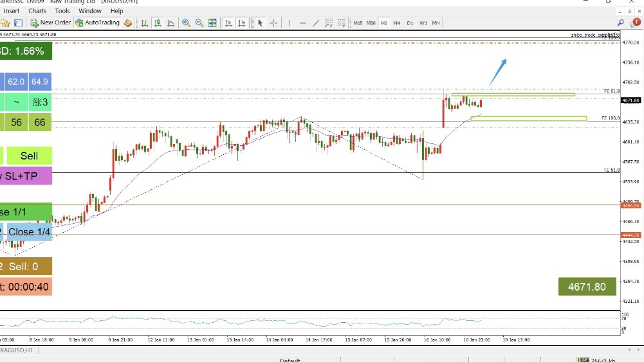
Task: Click the Default profile status entry
Action: pyautogui.click(x=290, y=360)
